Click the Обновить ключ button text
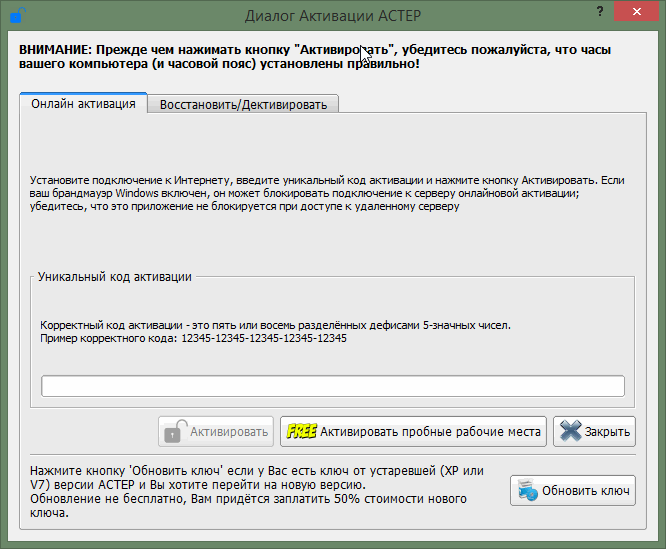The height and width of the screenshot is (549, 666). pos(586,491)
